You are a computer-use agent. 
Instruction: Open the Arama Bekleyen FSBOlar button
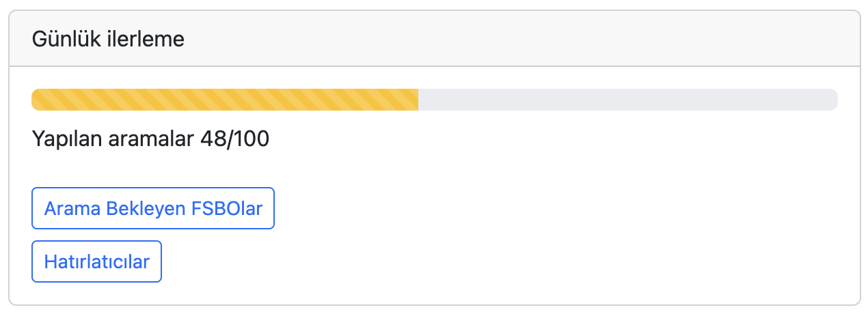(x=153, y=208)
